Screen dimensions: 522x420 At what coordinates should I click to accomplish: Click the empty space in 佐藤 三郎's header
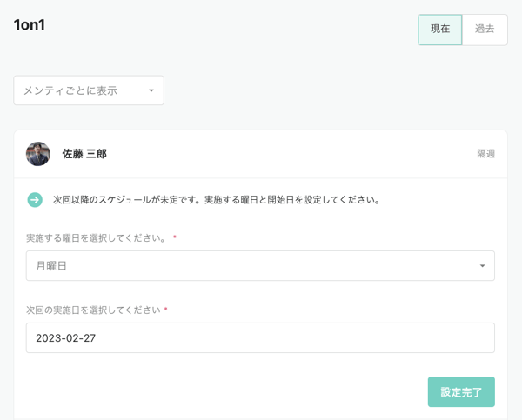tap(287, 154)
